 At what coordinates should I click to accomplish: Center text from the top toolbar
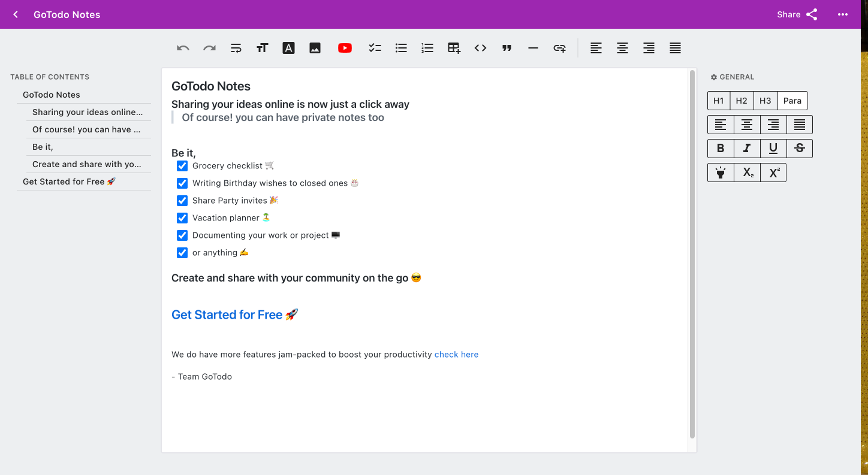[622, 48]
